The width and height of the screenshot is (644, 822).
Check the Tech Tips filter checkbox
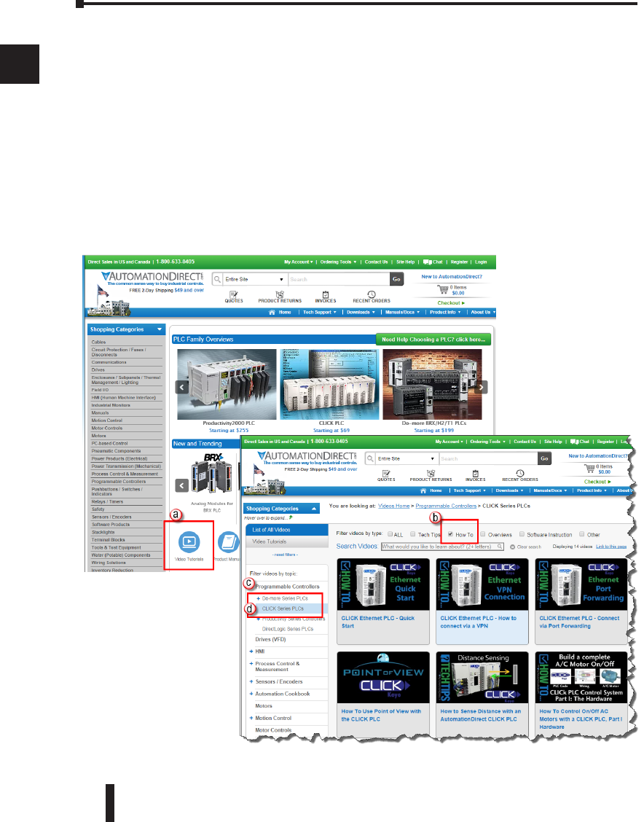point(413,534)
